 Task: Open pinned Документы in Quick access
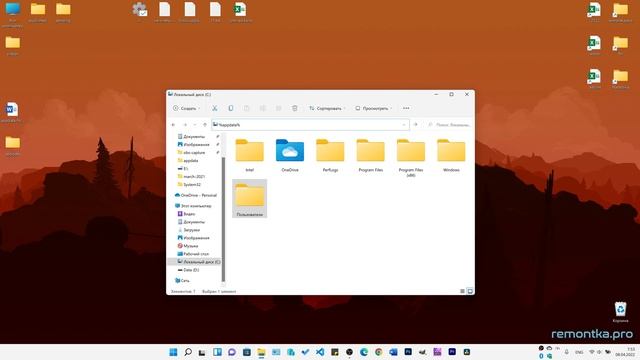194,136
